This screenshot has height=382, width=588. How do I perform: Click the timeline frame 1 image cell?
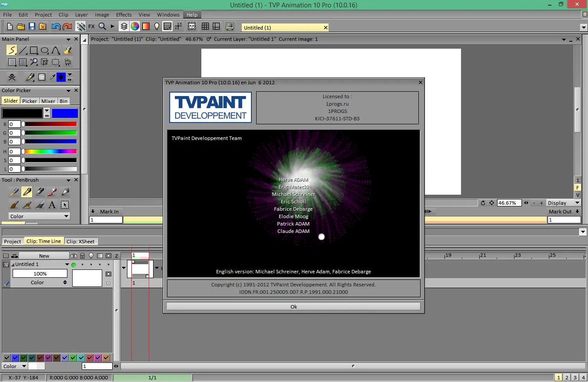click(140, 269)
